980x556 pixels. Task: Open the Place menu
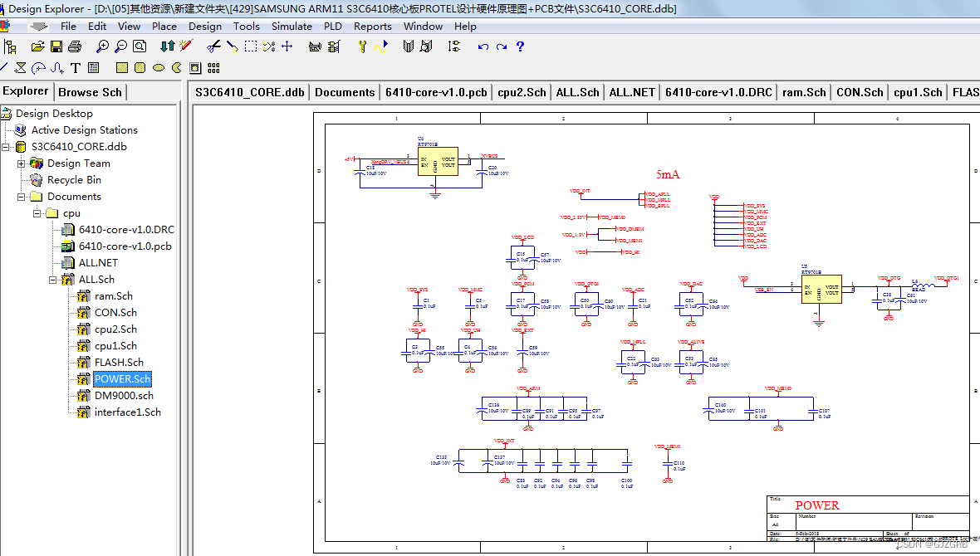164,26
